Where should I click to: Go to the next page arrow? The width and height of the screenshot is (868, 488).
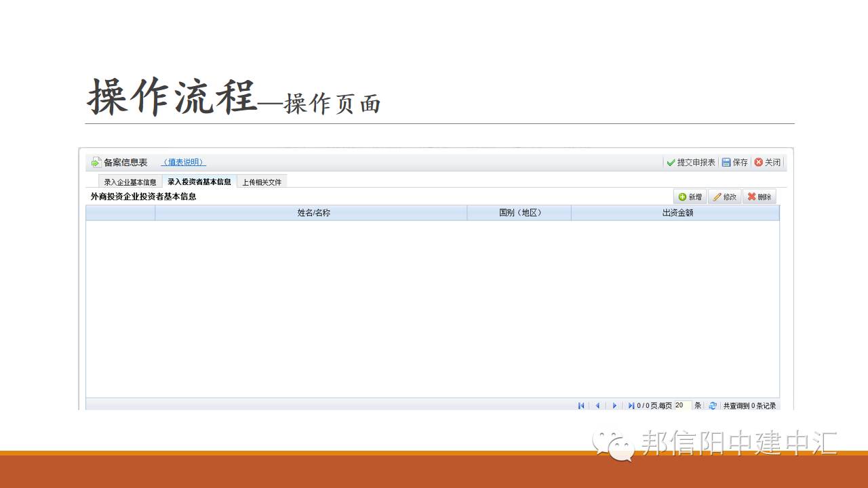[x=614, y=405]
